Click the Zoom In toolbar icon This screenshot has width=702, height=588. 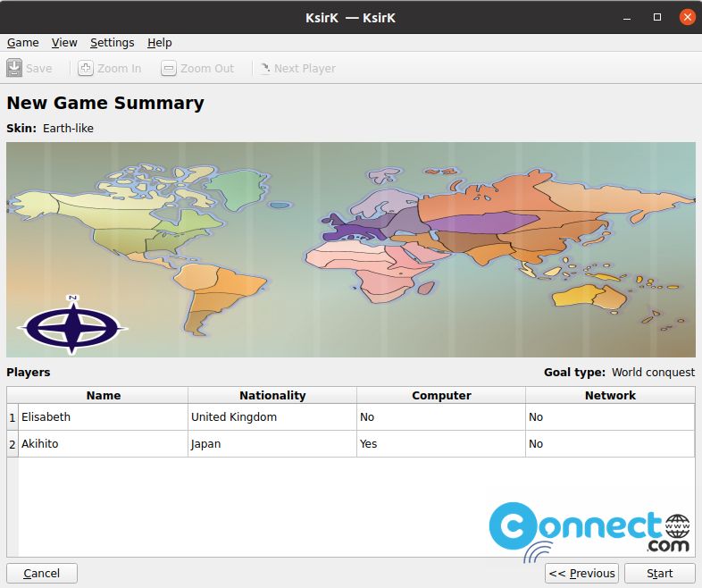(86, 68)
